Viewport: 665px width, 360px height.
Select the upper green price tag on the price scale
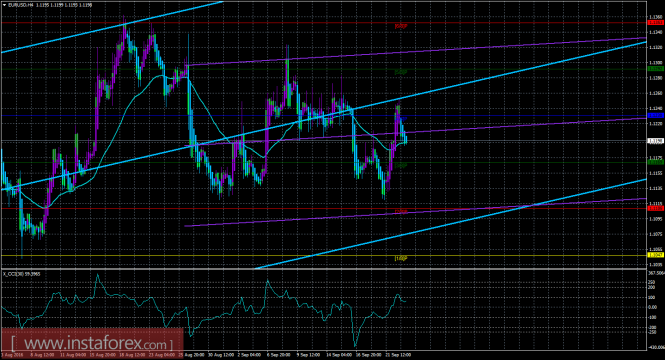(656, 69)
